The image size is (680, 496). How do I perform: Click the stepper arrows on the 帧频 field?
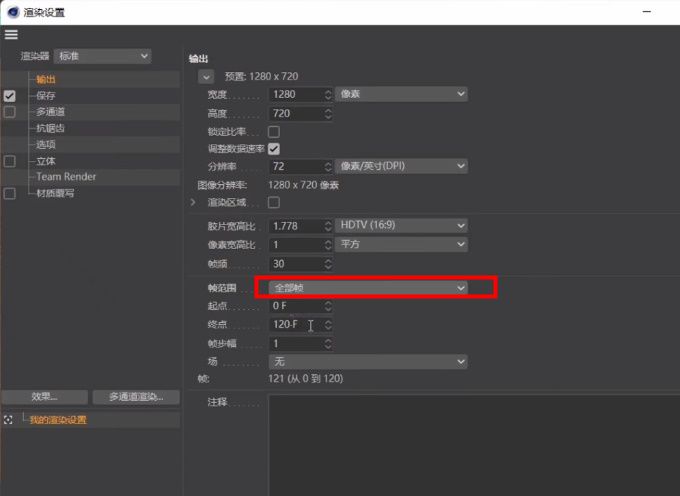pyautogui.click(x=328, y=264)
